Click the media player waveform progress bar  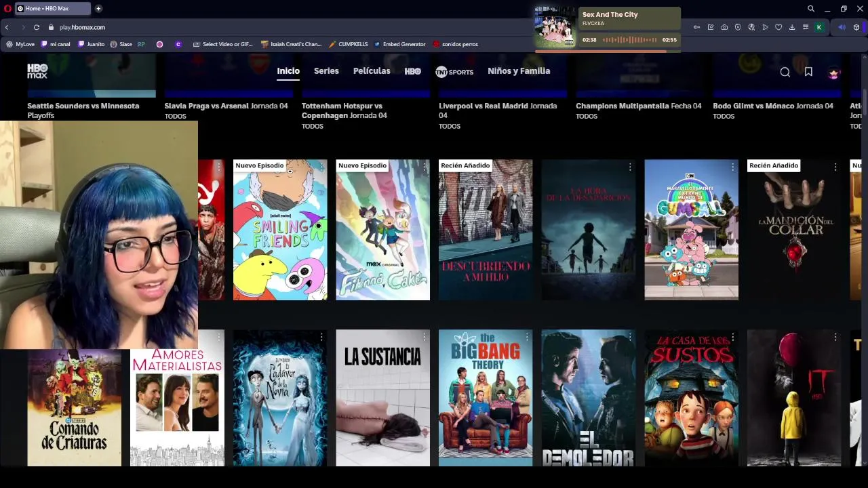[629, 40]
